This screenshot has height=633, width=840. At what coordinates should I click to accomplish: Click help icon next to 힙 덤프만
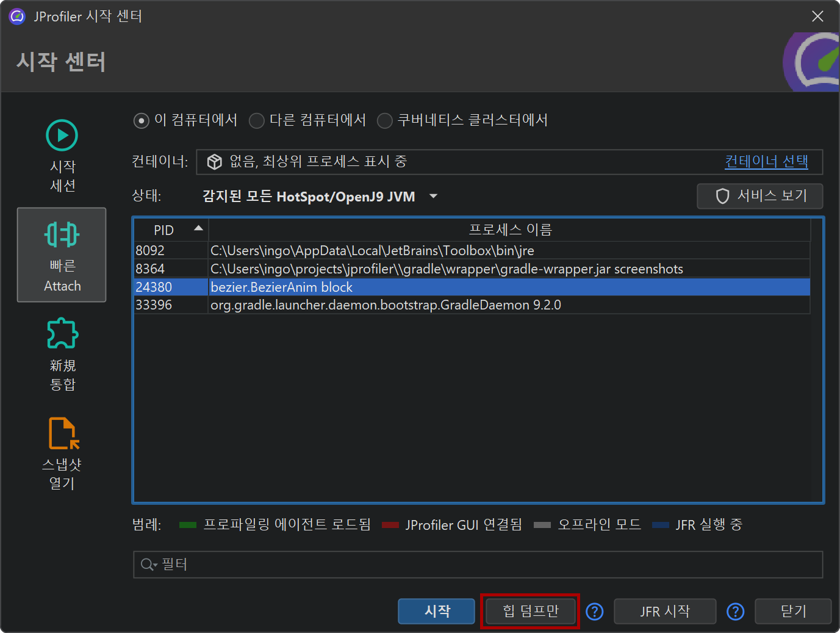[x=594, y=612]
